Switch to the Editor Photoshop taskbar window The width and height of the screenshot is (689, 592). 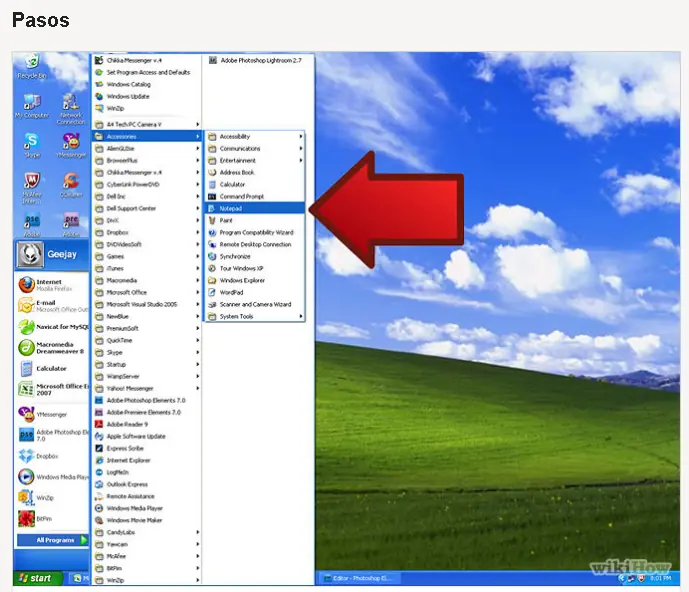[358, 578]
